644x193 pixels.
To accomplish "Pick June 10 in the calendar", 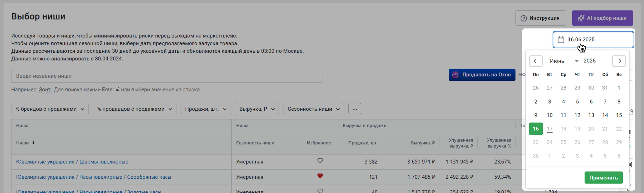I will click(x=550, y=115).
